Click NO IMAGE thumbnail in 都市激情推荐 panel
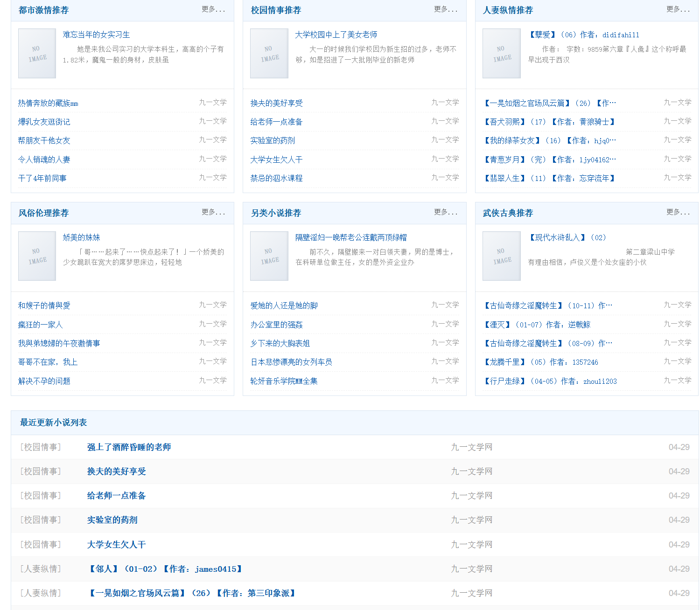Viewport: 700px width, 610px height. (x=37, y=53)
